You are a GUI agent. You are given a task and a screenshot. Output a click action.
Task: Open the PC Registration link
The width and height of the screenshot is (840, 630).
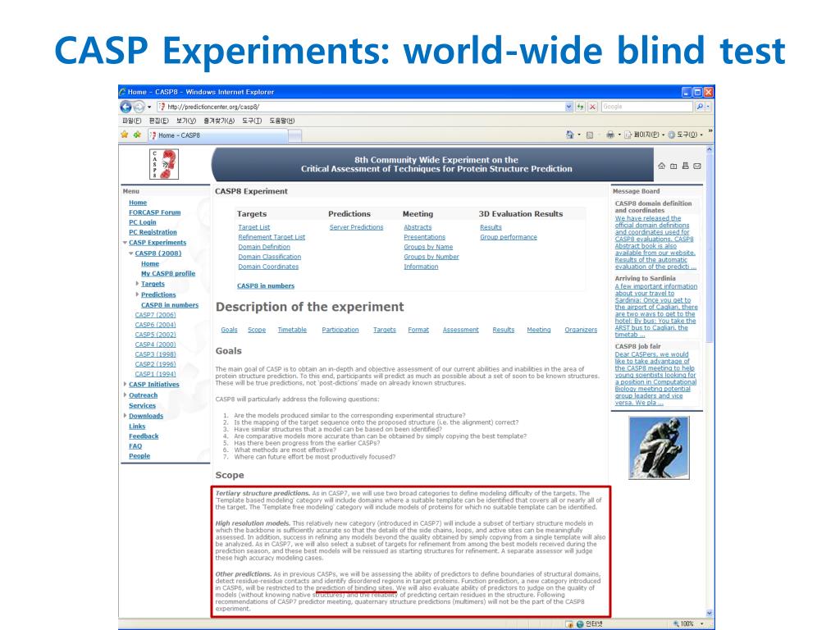(x=153, y=232)
